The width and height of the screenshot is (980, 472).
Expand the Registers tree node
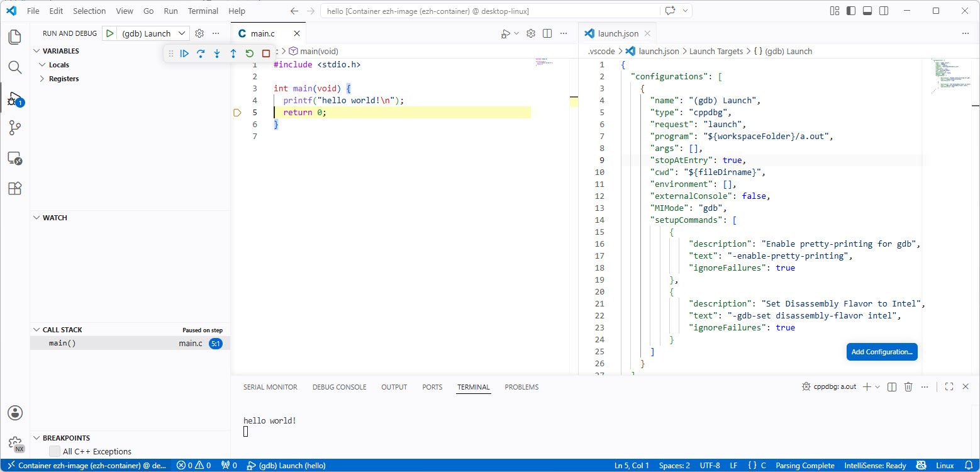pyautogui.click(x=42, y=79)
